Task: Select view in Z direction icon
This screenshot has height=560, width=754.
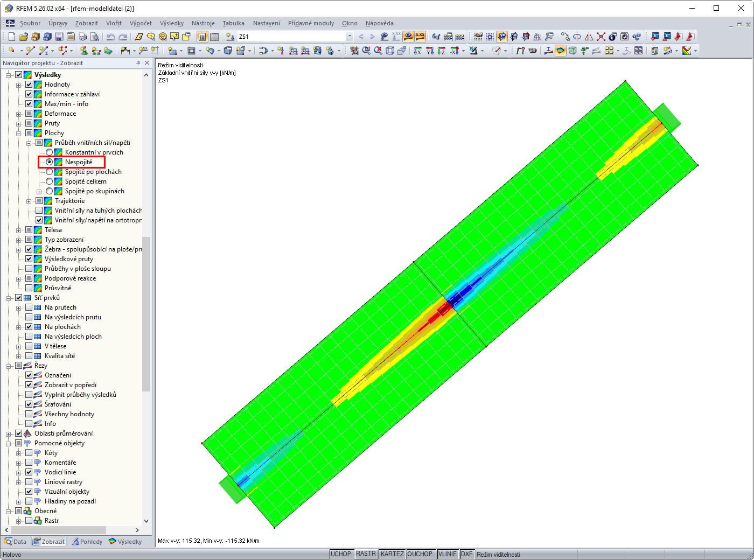Action: click(442, 51)
